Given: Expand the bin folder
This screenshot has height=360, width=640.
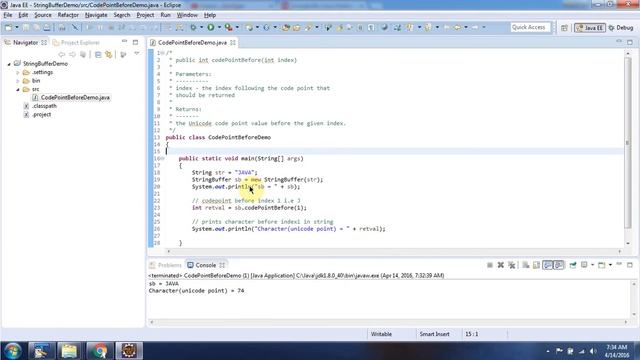Looking at the screenshot, I should (18, 81).
